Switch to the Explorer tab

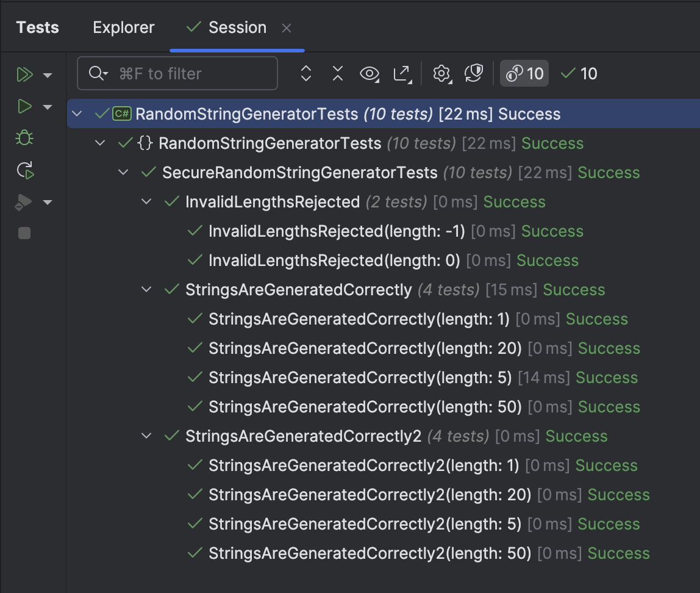point(123,27)
